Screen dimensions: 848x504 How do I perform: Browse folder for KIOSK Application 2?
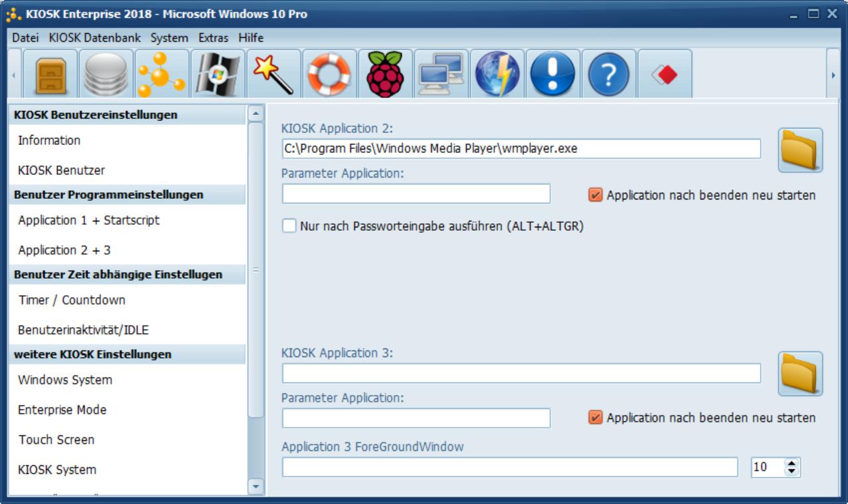(x=801, y=150)
